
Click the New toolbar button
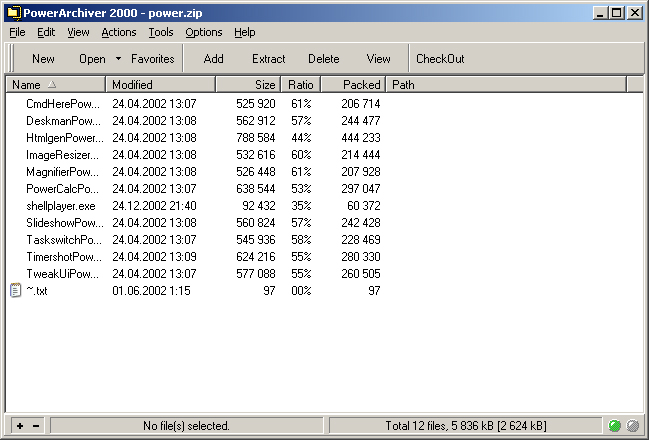pyautogui.click(x=43, y=59)
